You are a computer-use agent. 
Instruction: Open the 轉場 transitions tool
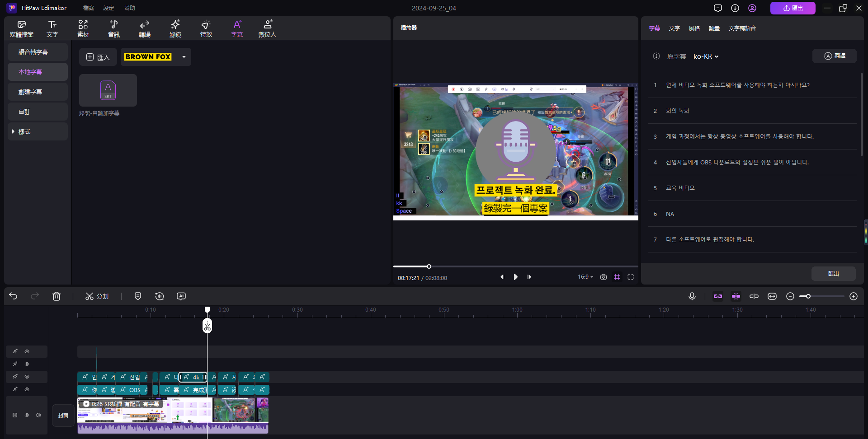145,28
